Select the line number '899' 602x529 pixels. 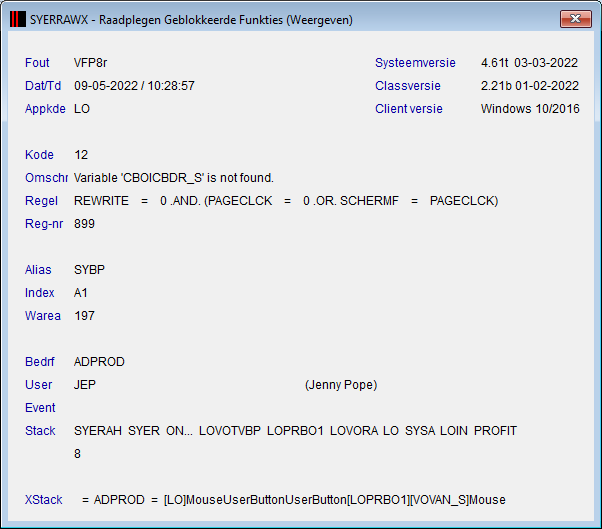click(84, 224)
